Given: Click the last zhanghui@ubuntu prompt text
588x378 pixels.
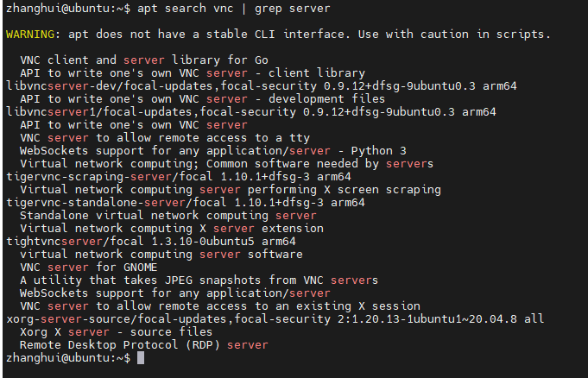Looking at the screenshot, I should [x=68, y=358].
